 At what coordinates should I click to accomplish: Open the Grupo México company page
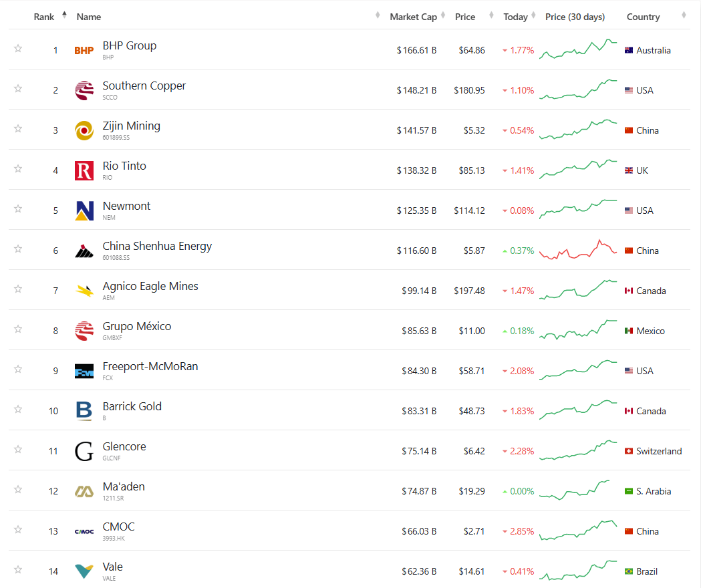click(136, 326)
